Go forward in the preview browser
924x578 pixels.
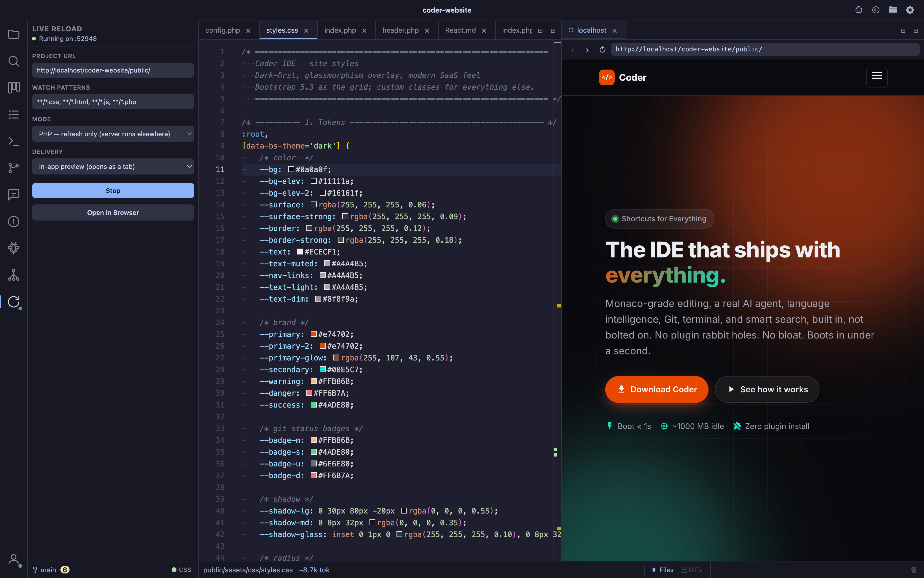pyautogui.click(x=587, y=50)
